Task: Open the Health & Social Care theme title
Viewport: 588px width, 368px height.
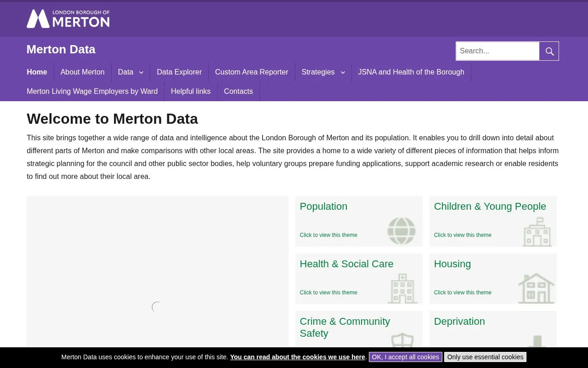Action: point(346,264)
